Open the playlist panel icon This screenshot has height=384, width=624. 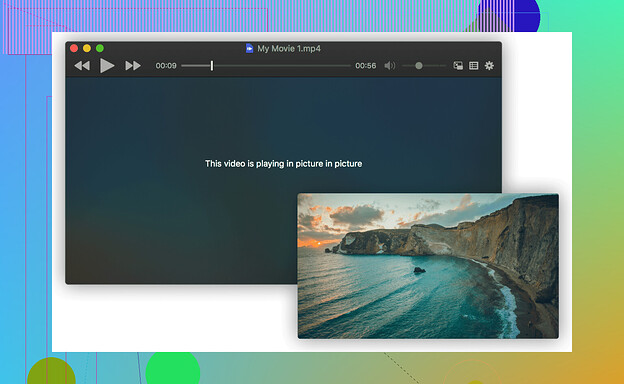(474, 66)
